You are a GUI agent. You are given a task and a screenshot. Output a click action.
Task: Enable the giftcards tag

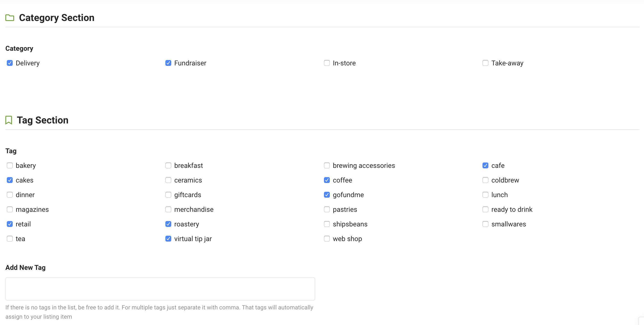point(168,195)
